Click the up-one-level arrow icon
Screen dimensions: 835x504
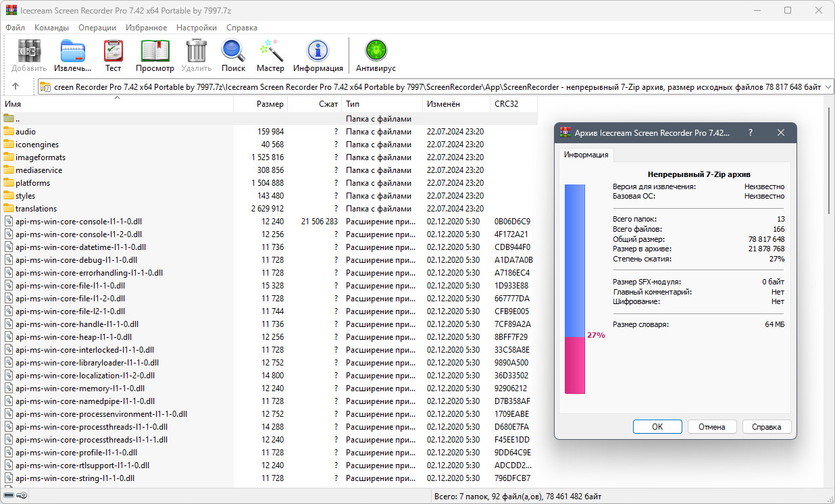[x=16, y=86]
